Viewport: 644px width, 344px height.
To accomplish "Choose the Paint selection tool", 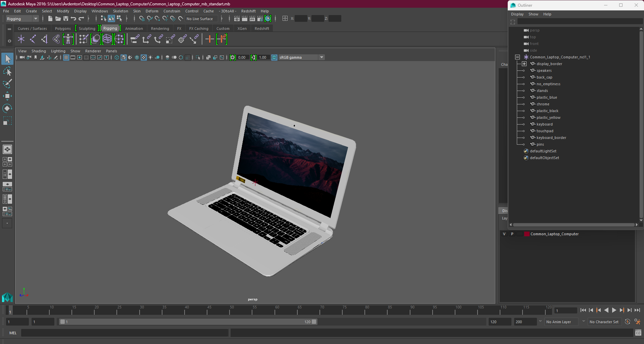I will pyautogui.click(x=7, y=84).
